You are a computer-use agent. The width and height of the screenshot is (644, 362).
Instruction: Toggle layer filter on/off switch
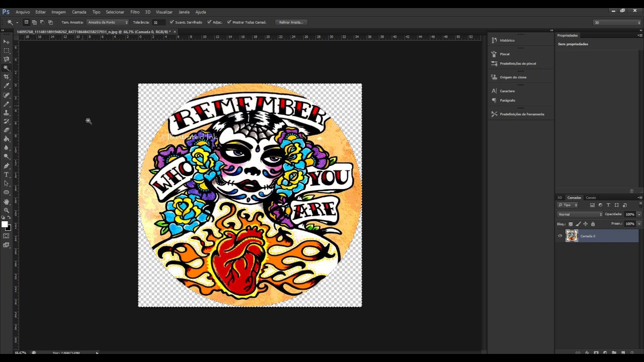pos(640,204)
